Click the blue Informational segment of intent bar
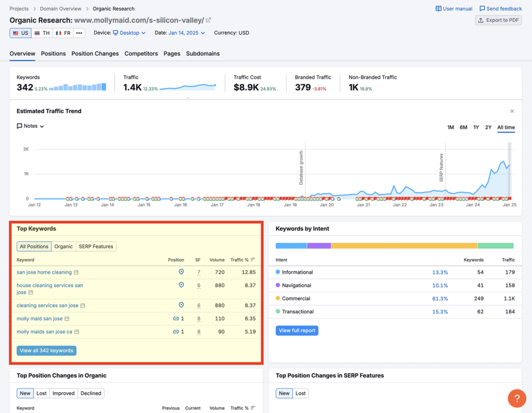The height and width of the screenshot is (413, 532). [291, 246]
